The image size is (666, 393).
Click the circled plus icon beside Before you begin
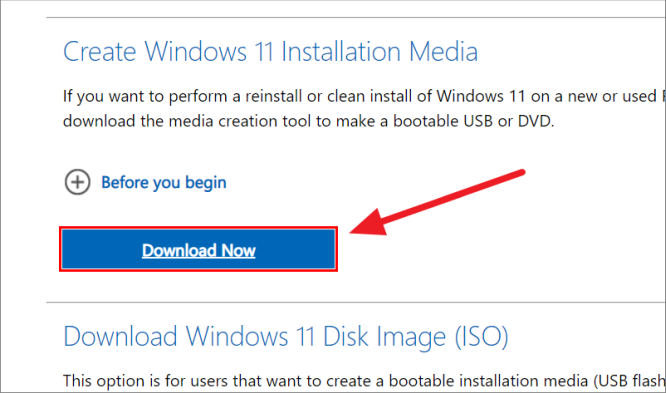pos(77,182)
